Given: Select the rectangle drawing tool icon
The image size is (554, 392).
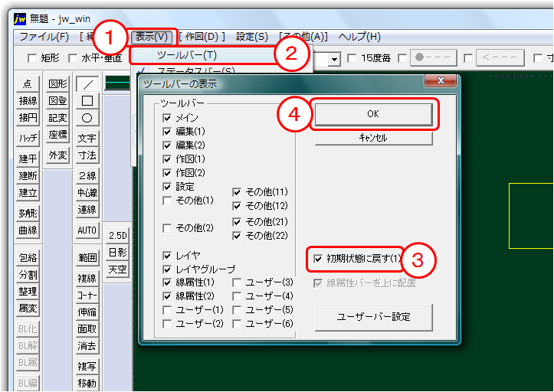Looking at the screenshot, I should point(87,100).
